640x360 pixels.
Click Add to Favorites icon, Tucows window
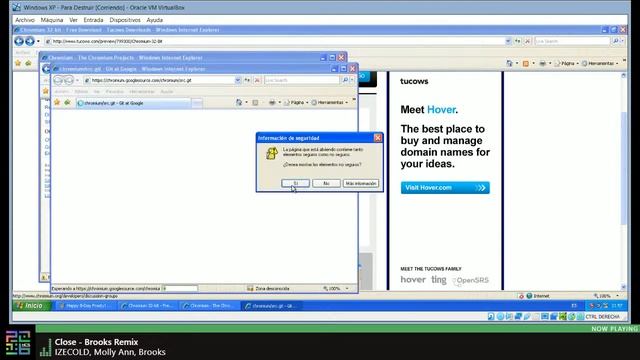coord(28,63)
